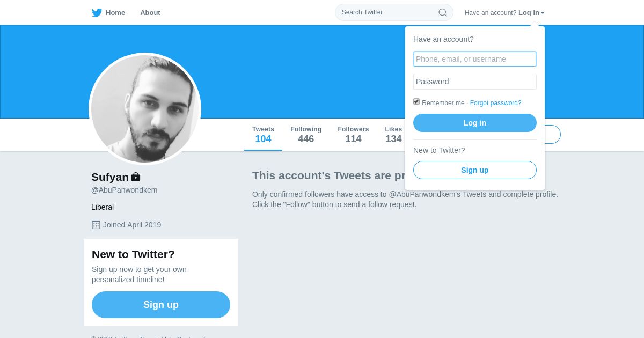644x338 pixels.
Task: Open Sufyan's profile photo
Action: point(145,109)
